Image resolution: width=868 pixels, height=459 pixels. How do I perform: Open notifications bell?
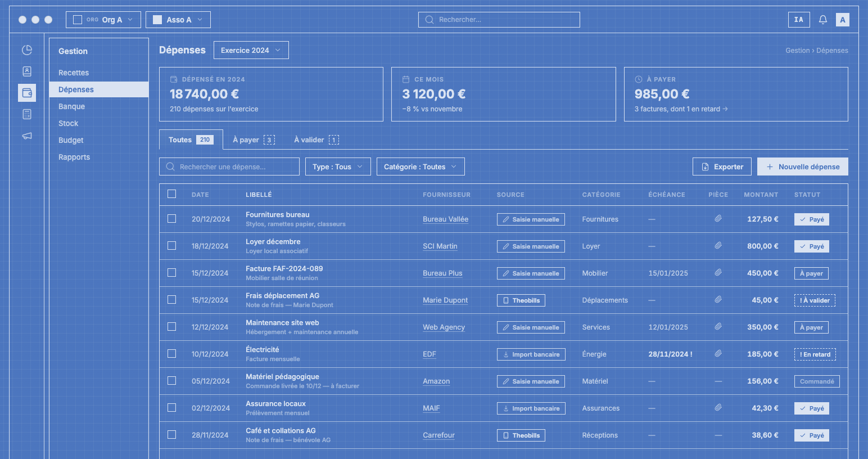(823, 20)
